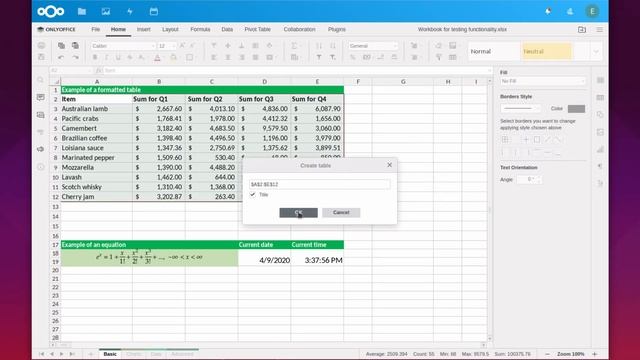The image size is (640, 360).
Task: Open the Comments icon in left sidebar
Action: click(41, 97)
